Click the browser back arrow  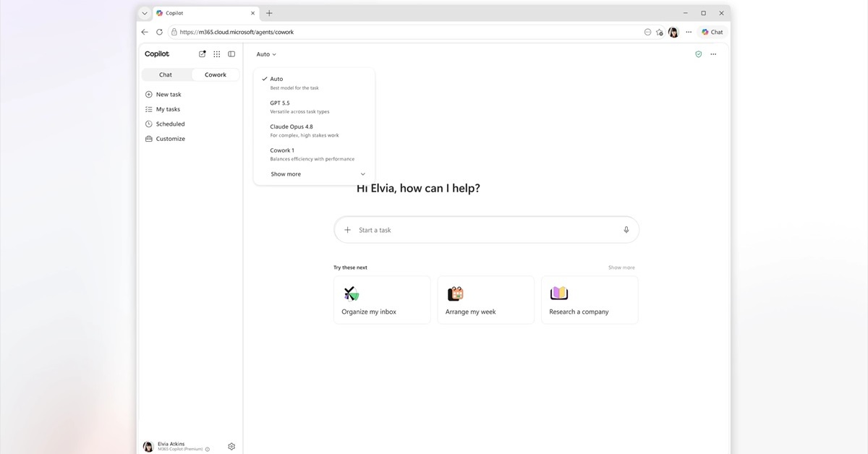tap(145, 32)
